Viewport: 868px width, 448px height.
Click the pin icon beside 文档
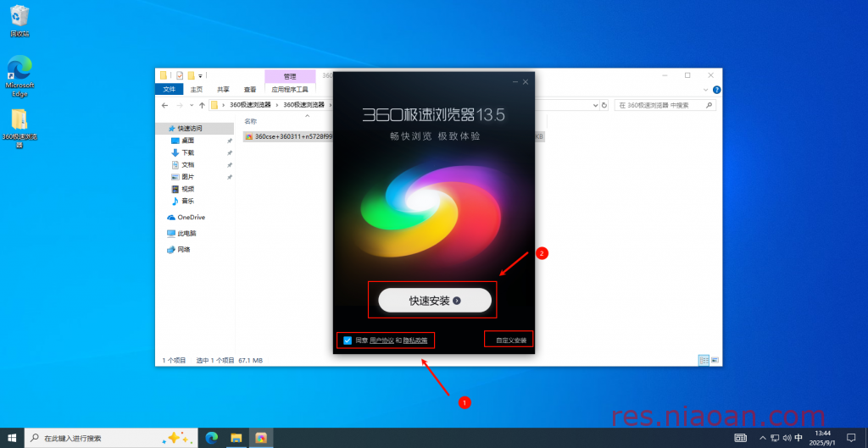tap(229, 165)
